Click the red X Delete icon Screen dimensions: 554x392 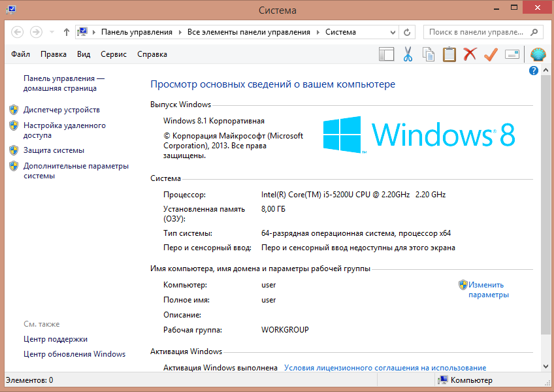click(470, 54)
